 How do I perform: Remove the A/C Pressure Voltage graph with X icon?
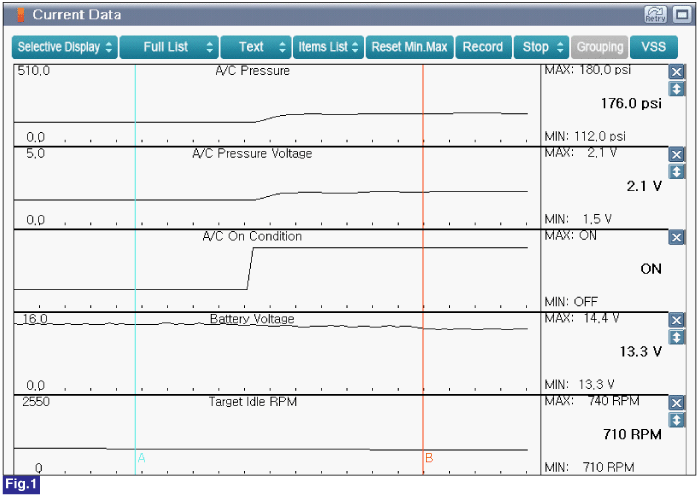676,155
